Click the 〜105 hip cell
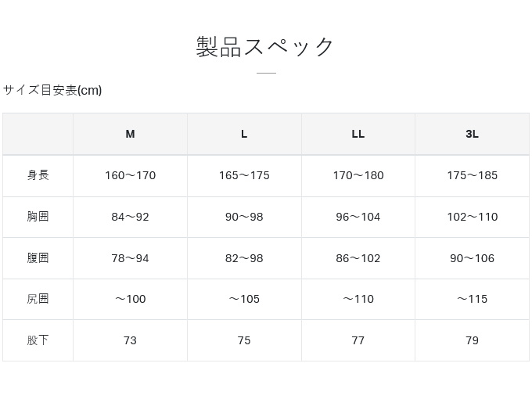 pos(244,299)
